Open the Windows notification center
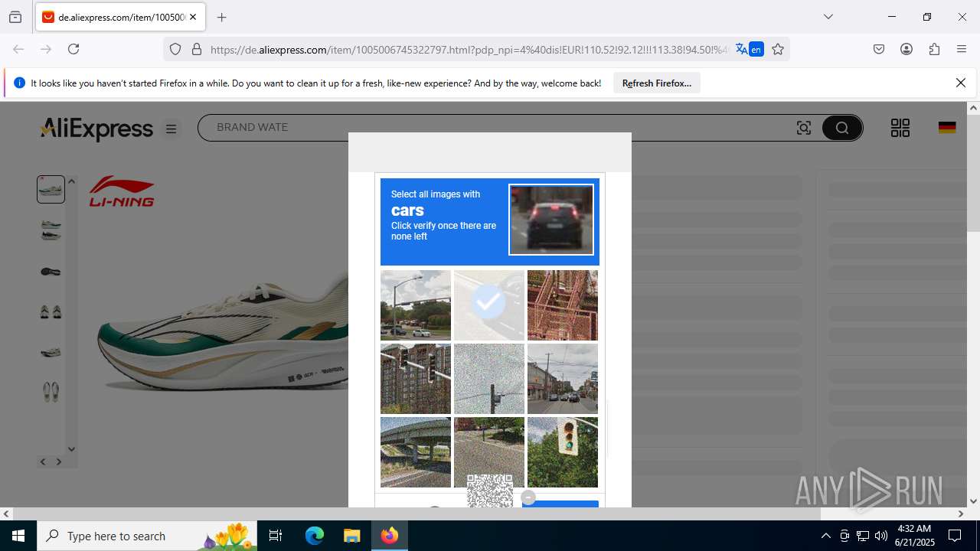Image resolution: width=980 pixels, height=551 pixels. (x=955, y=536)
